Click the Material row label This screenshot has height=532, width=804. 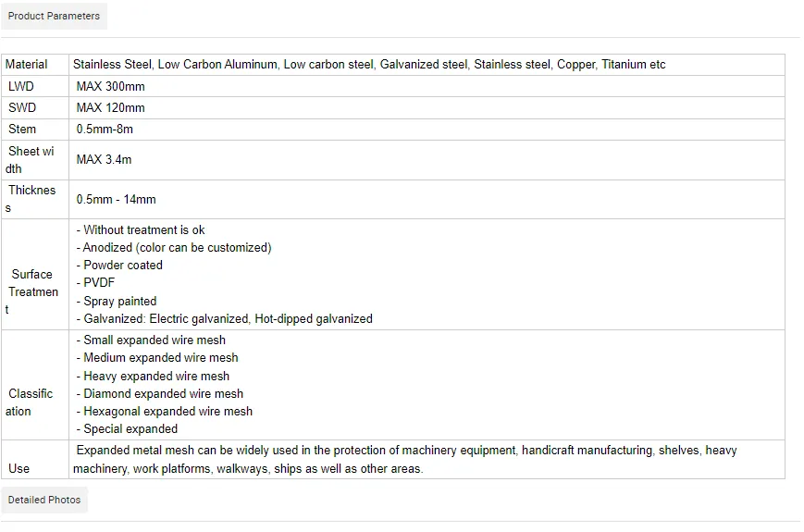pos(26,65)
